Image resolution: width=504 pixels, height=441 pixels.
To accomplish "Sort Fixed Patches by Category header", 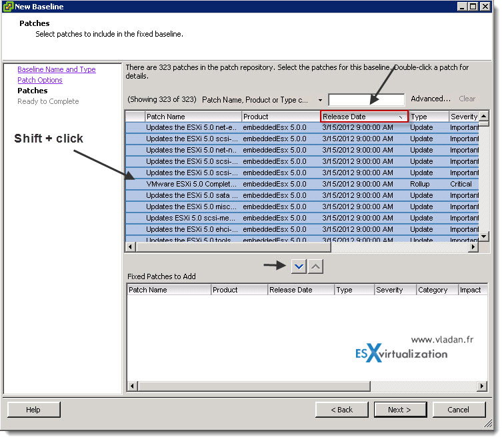I will coord(437,290).
